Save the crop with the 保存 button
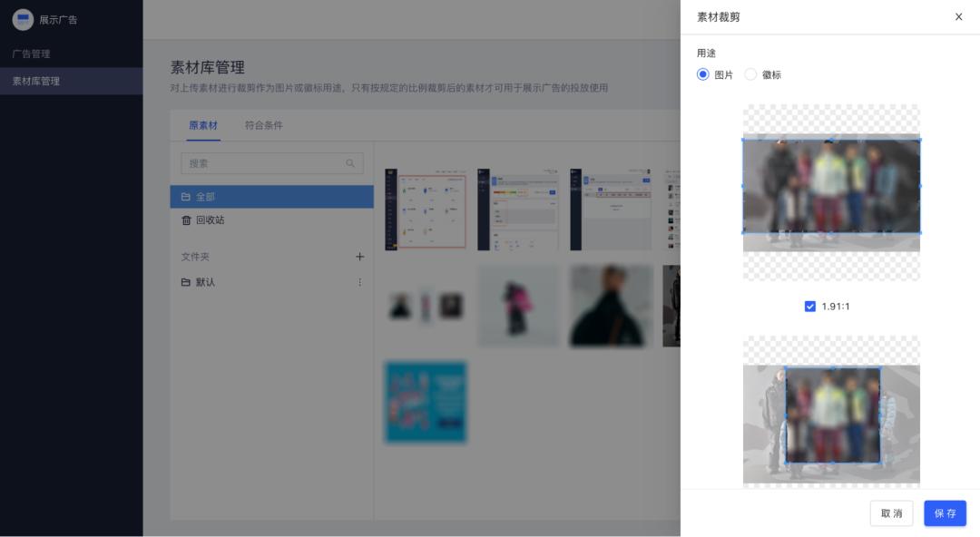This screenshot has width=980, height=537. pos(945,513)
